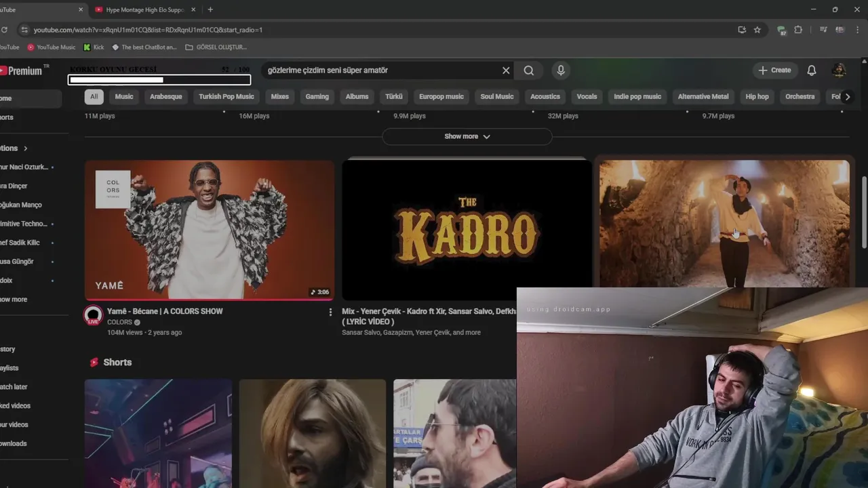This screenshot has width=868, height=488.
Task: Select the Acoustics filter chip
Action: [x=545, y=97]
